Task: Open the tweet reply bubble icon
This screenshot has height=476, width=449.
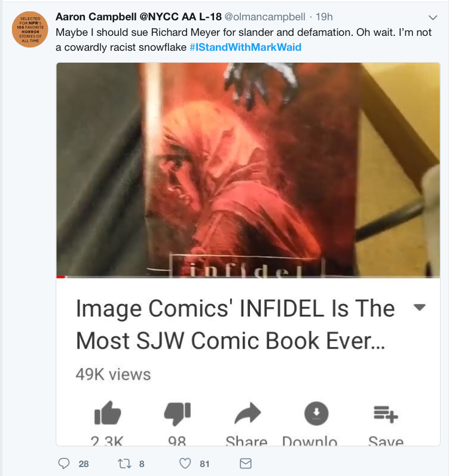Action: click(x=64, y=463)
